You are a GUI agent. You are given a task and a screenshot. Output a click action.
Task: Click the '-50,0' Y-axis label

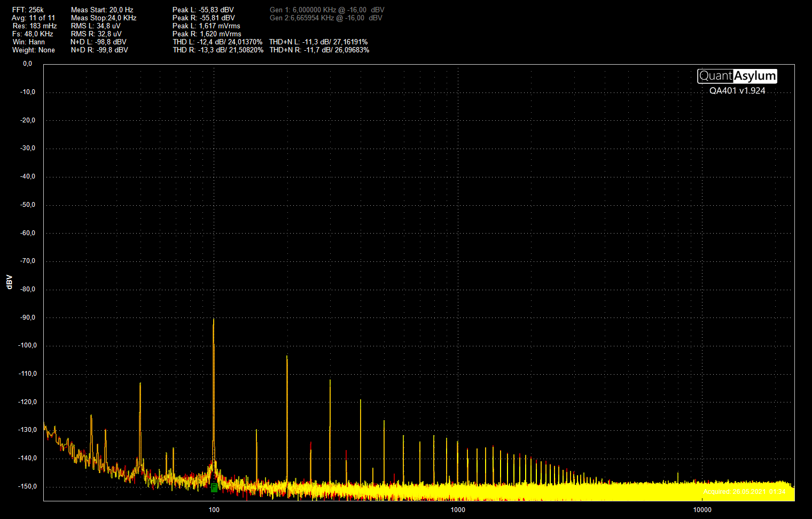point(28,205)
